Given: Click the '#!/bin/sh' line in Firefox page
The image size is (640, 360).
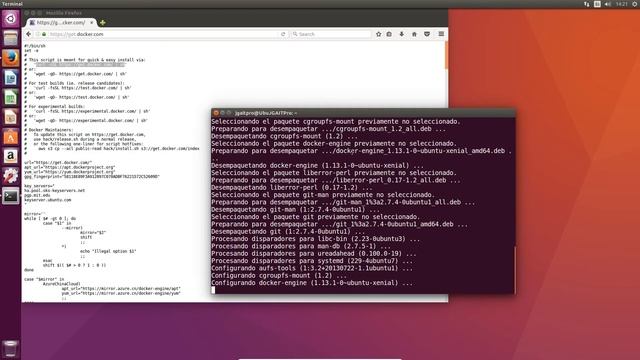Looking at the screenshot, I should point(35,46).
